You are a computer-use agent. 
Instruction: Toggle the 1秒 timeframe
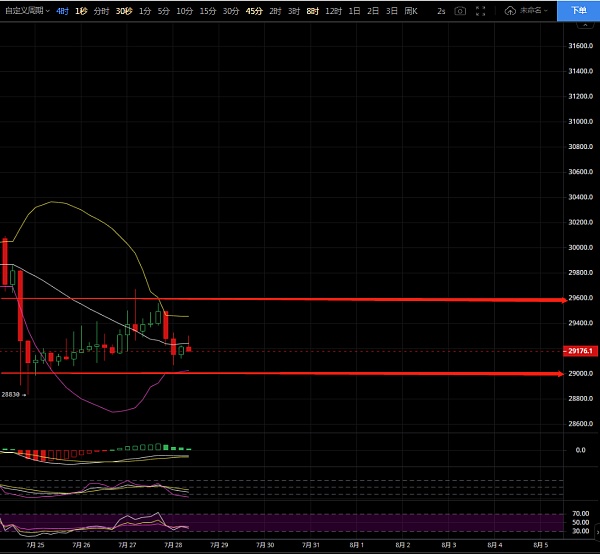coord(81,11)
